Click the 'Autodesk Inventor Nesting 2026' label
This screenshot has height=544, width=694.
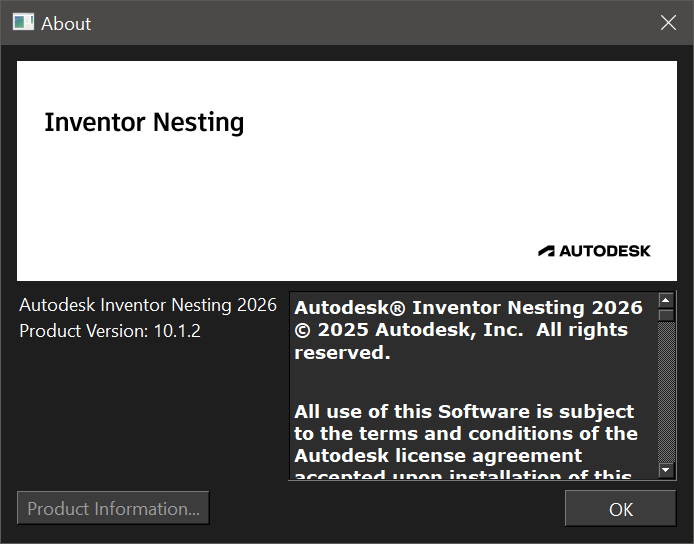(x=148, y=305)
